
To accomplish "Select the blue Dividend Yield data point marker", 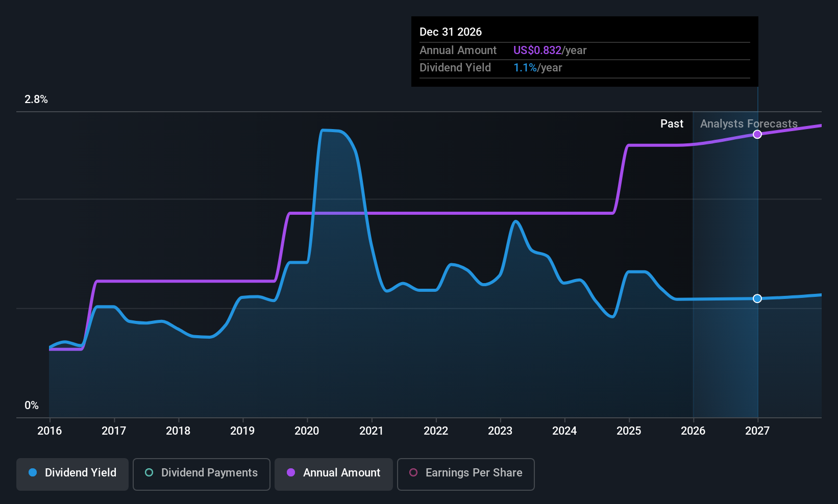I will point(757,298).
